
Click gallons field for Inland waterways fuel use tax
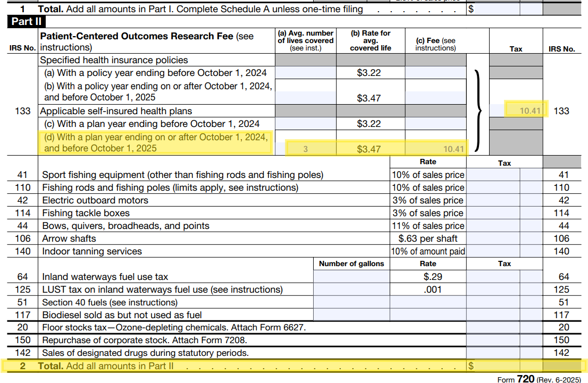(351, 277)
